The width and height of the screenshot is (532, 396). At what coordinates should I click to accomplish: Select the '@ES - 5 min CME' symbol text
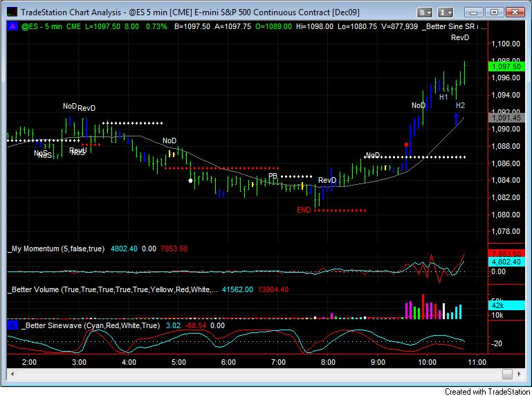[x=51, y=26]
